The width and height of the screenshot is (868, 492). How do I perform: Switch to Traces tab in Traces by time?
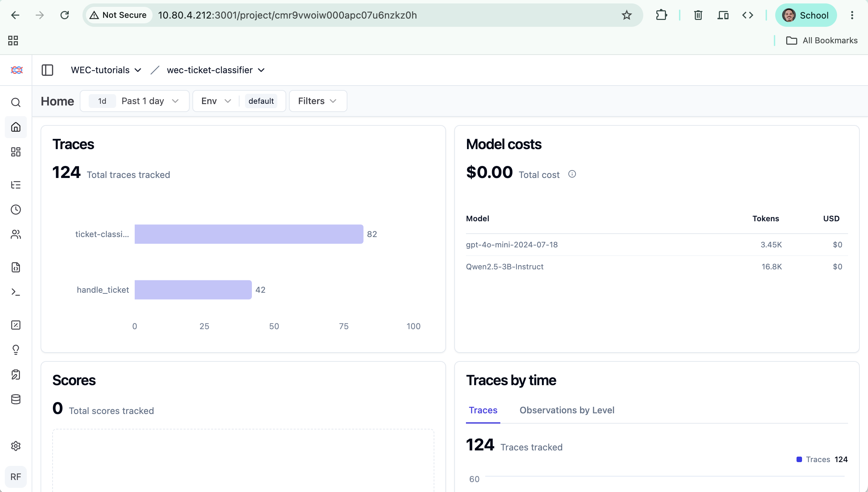pyautogui.click(x=483, y=410)
